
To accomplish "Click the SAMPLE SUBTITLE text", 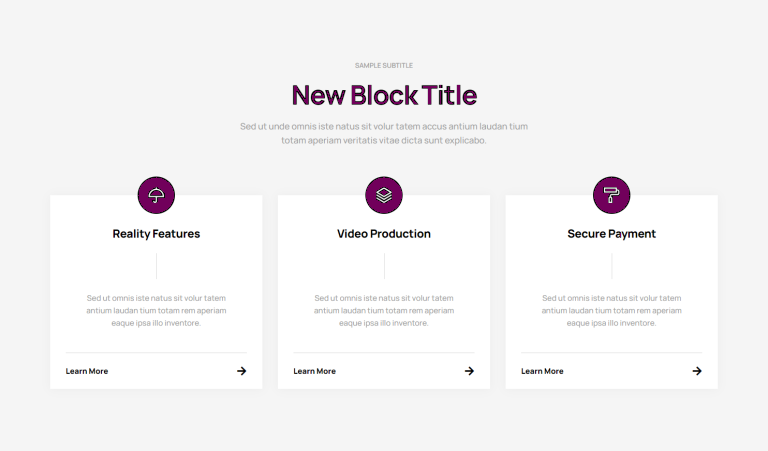I will 384,65.
